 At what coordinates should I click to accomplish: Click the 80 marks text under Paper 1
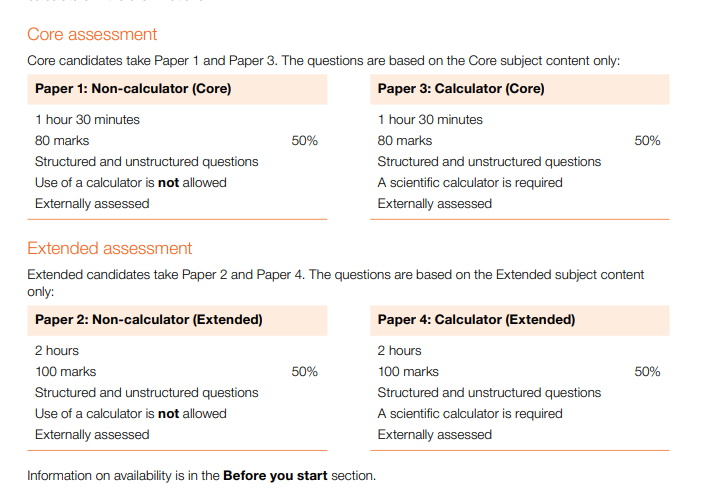click(x=62, y=141)
